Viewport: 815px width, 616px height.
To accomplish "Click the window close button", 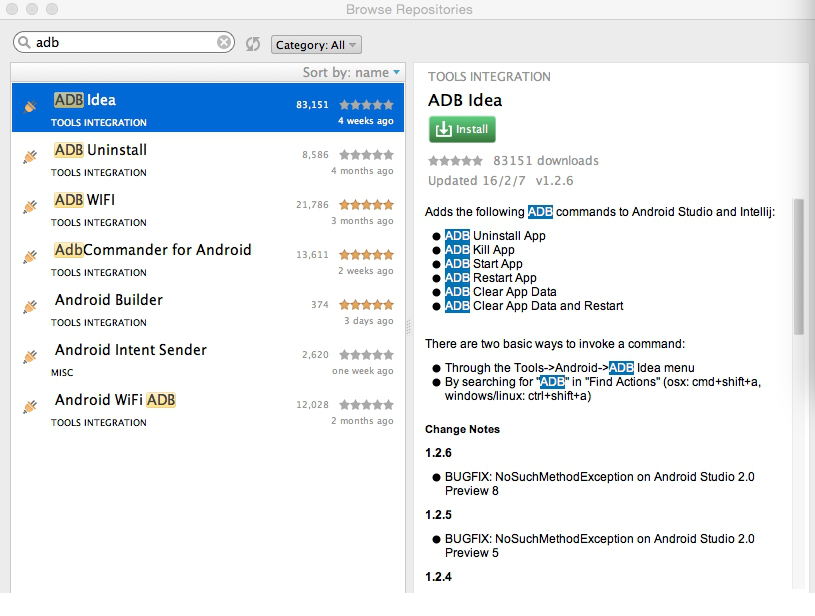I will (11, 9).
